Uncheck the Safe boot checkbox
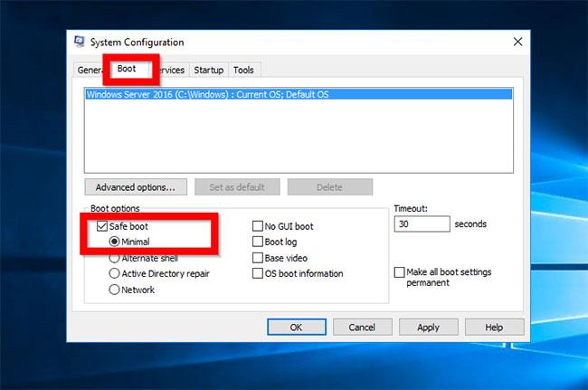This screenshot has height=390, width=588. (102, 226)
